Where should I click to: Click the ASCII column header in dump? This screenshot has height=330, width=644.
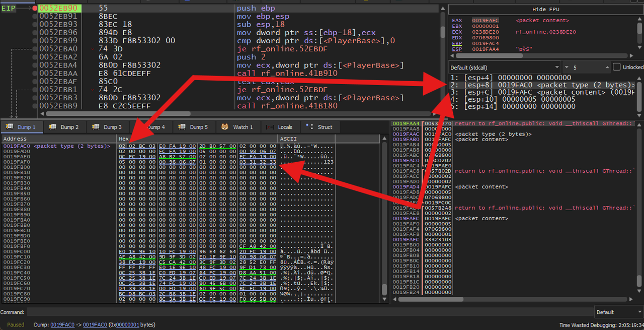coord(307,139)
